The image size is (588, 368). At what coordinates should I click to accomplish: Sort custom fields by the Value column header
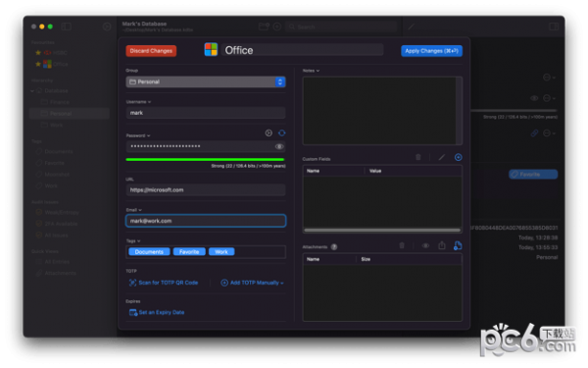pos(414,171)
